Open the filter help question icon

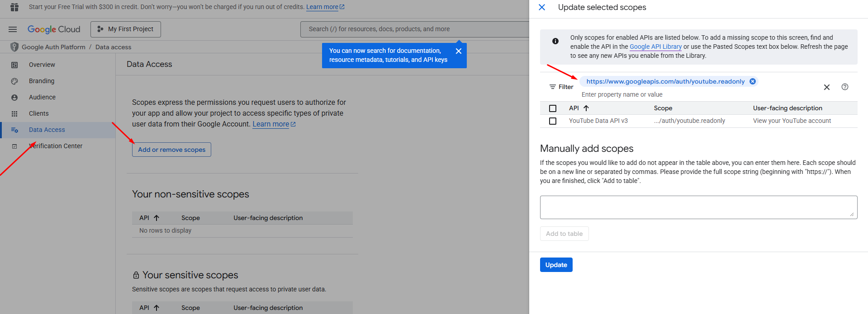coord(844,87)
